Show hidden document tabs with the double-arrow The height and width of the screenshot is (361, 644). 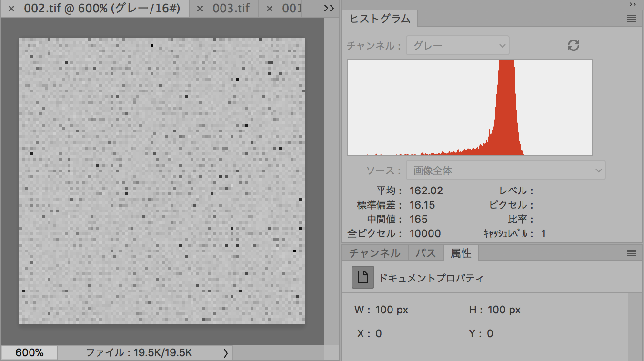(x=329, y=9)
